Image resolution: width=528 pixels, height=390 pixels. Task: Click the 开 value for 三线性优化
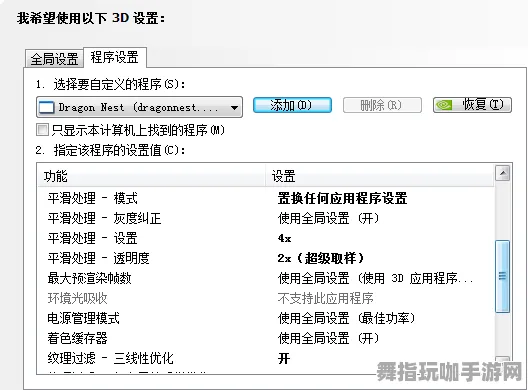coord(284,358)
